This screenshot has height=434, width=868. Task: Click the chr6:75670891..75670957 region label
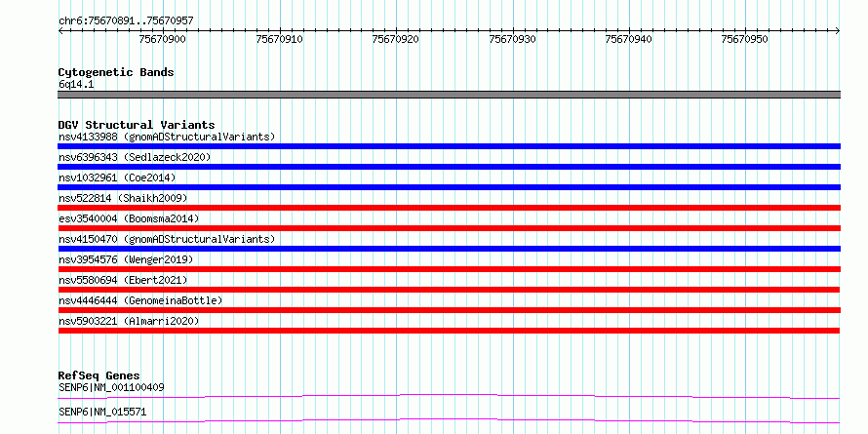click(126, 20)
